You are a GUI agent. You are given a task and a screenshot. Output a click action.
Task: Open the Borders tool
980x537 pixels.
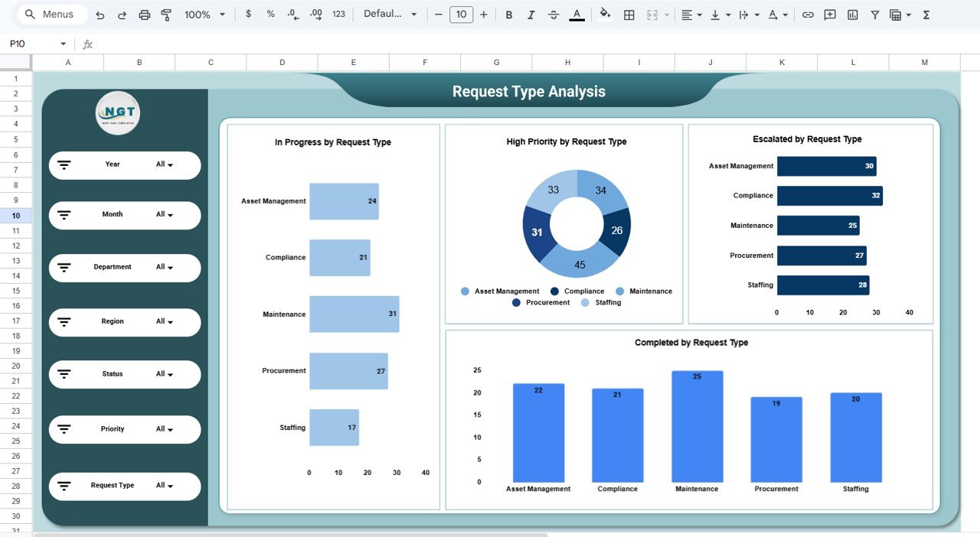(629, 15)
